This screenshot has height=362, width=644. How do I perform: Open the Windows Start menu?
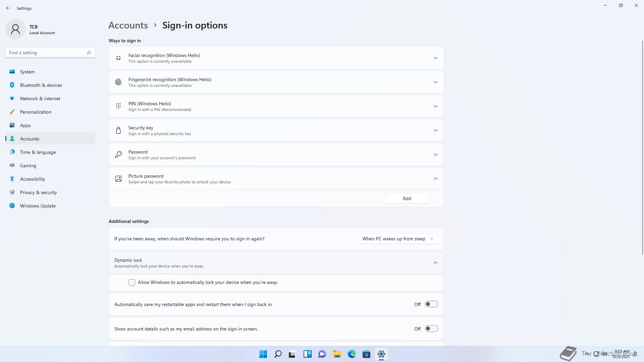[263, 354]
